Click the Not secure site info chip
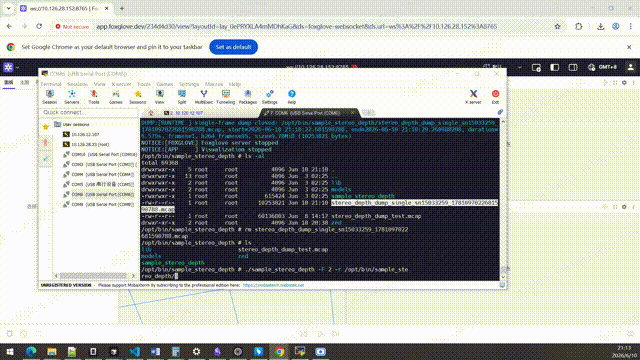The width and height of the screenshot is (640, 360). coord(72,27)
